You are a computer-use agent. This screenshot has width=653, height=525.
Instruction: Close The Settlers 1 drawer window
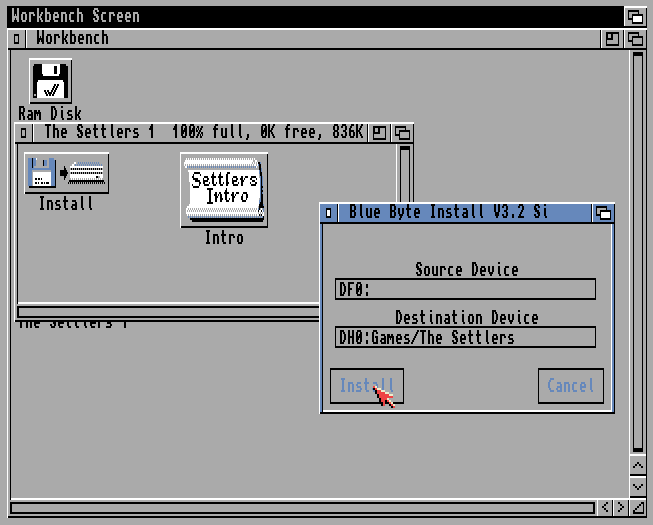23,133
